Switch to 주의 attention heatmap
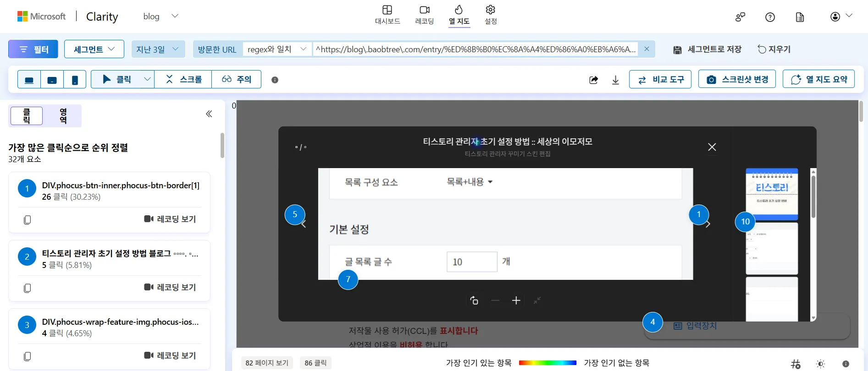This screenshot has height=371, width=868. (x=237, y=79)
